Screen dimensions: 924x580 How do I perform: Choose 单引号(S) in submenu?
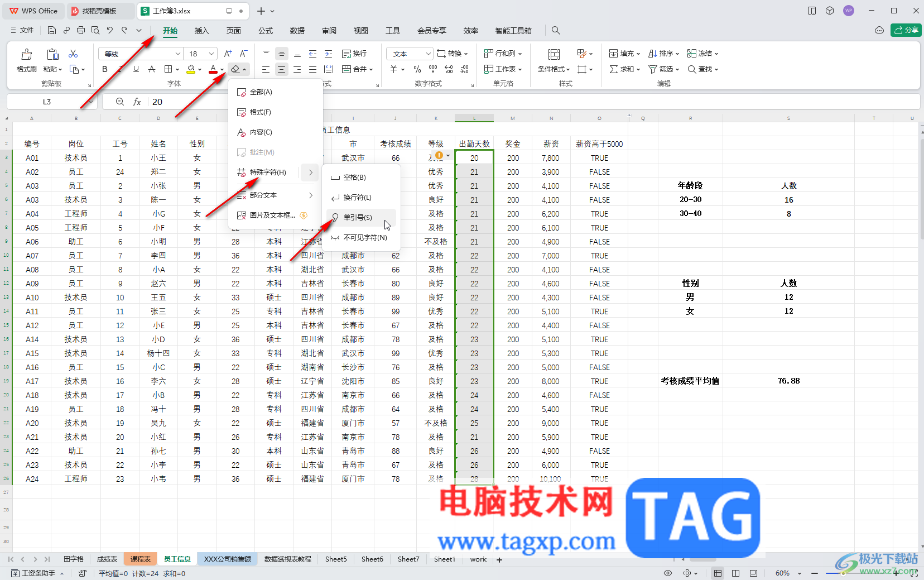click(362, 218)
